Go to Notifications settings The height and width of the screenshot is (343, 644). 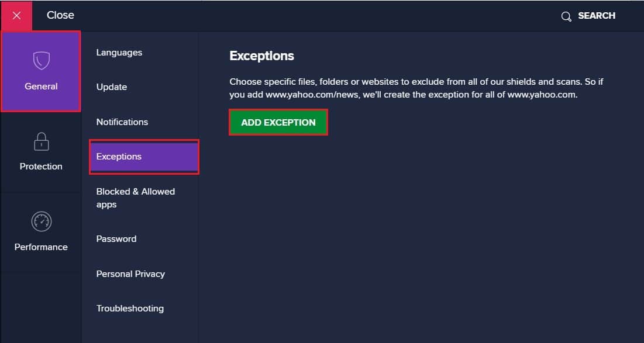(x=122, y=122)
